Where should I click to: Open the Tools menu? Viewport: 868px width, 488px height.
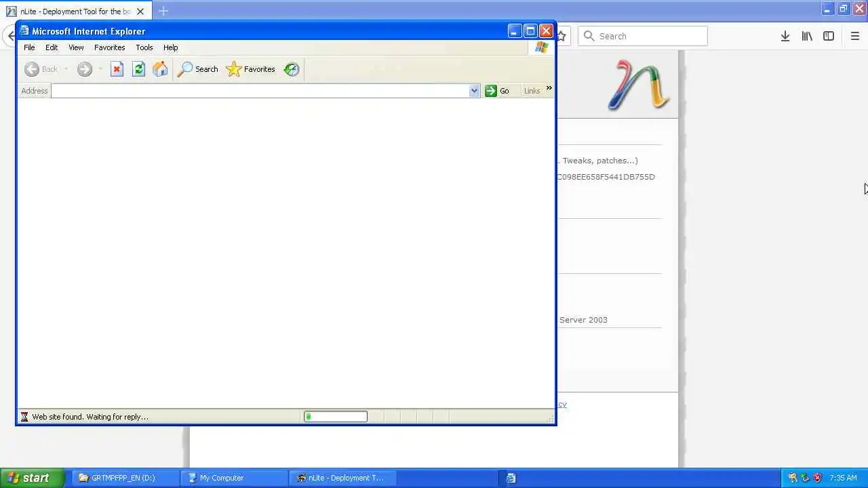coord(144,47)
